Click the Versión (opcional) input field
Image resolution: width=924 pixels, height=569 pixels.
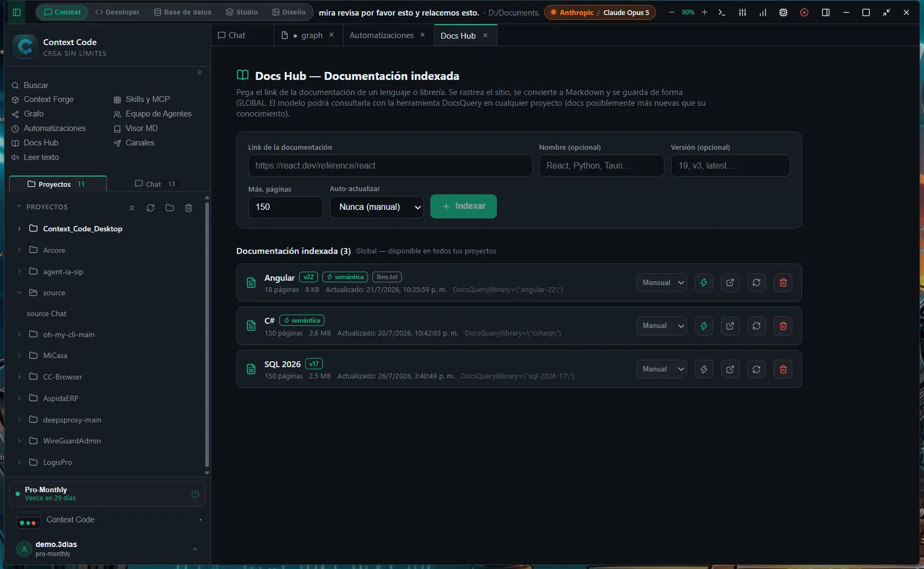pos(731,166)
